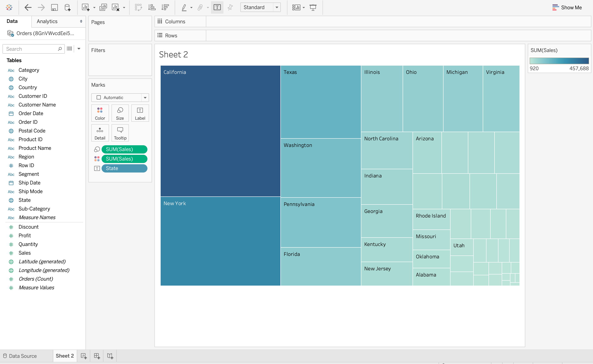Toggle fix axes pin icon
This screenshot has height=364, width=593.
pyautogui.click(x=230, y=7)
